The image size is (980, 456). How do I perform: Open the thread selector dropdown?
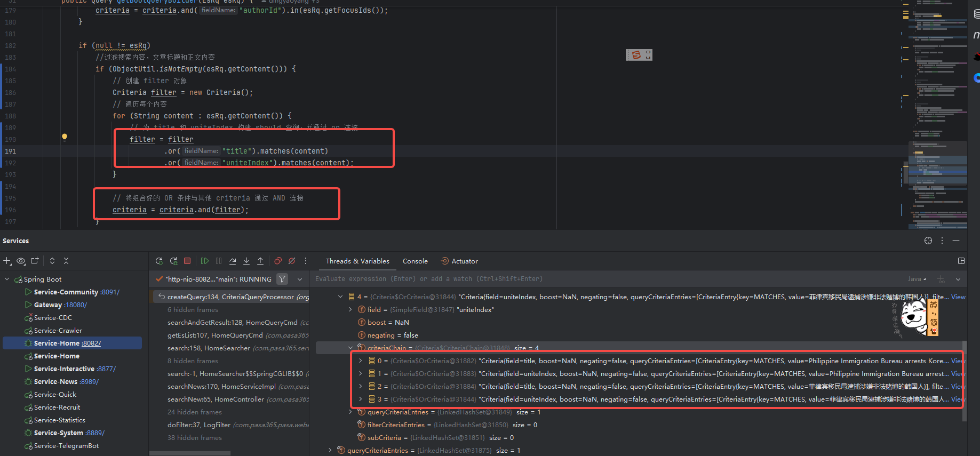tap(300, 279)
